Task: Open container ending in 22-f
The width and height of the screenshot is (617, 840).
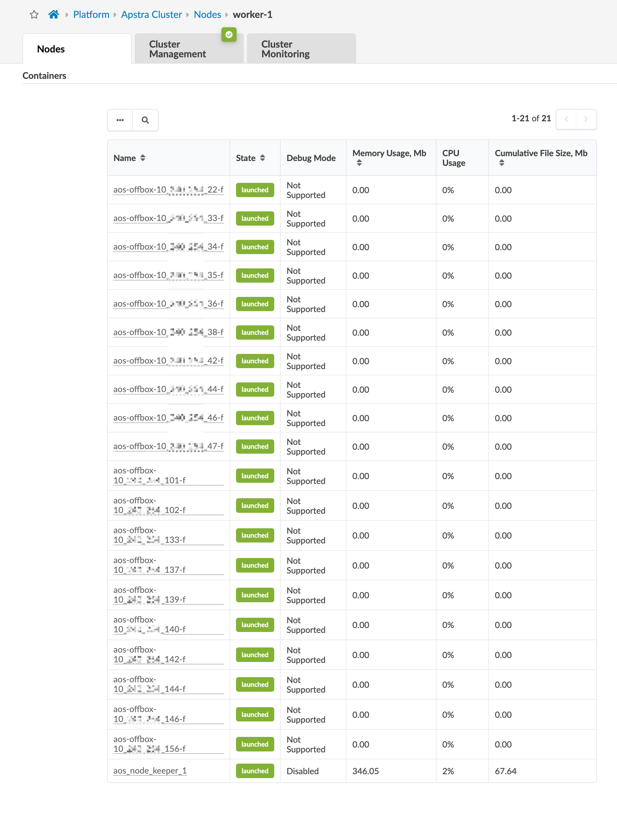Action: (x=168, y=190)
